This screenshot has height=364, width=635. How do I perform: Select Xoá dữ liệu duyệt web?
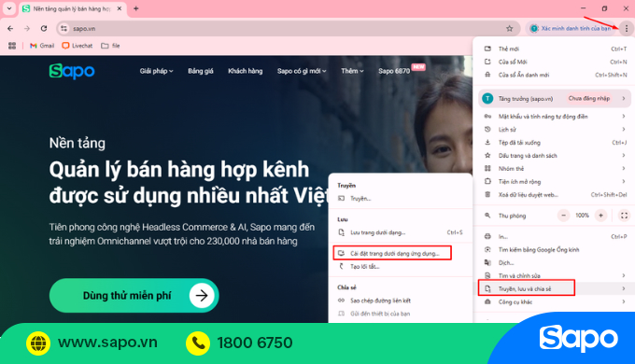[554, 195]
